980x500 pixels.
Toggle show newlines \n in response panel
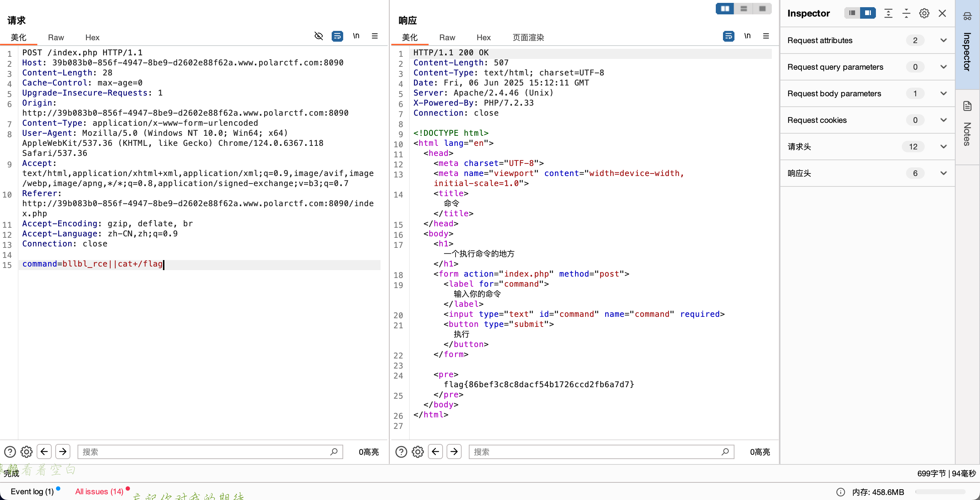pyautogui.click(x=747, y=36)
